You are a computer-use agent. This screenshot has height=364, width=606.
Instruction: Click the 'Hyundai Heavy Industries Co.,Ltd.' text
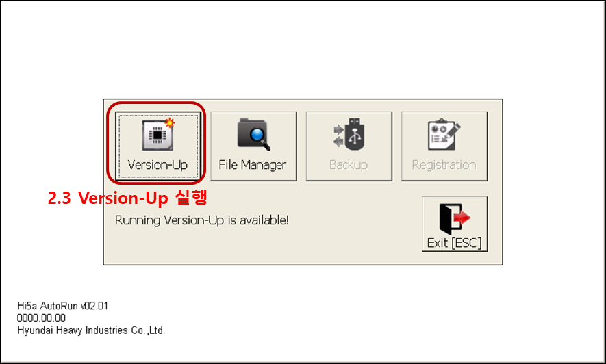click(x=91, y=330)
